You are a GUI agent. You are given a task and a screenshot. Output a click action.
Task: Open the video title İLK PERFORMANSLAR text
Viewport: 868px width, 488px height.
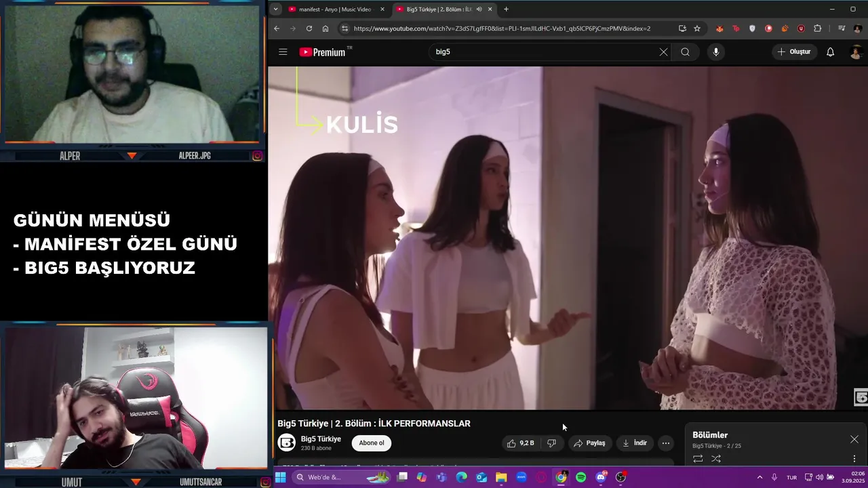tap(424, 424)
